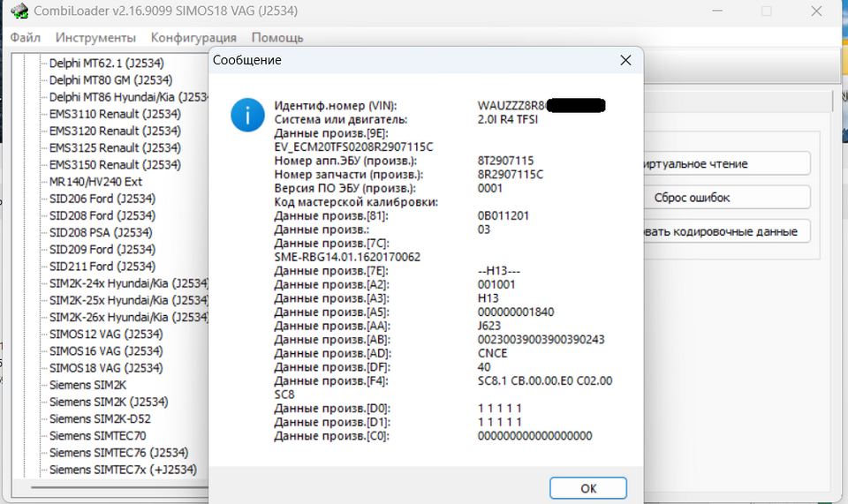The height and width of the screenshot is (504, 848).
Task: Click the tree's horizontal scrollbar
Action: coord(119,486)
